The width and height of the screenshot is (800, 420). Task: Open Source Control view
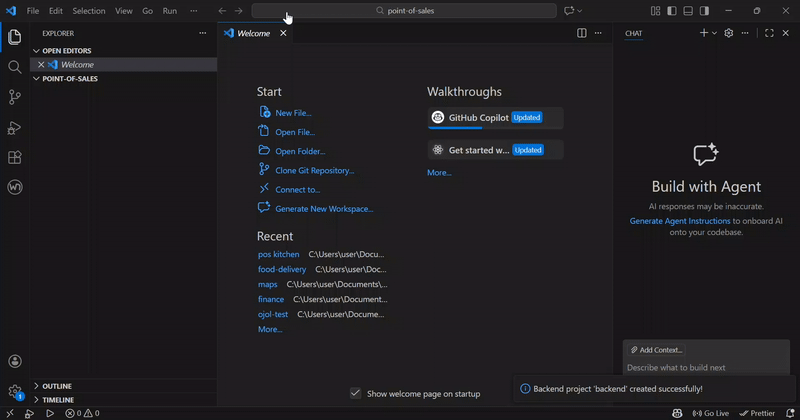pyautogui.click(x=15, y=97)
